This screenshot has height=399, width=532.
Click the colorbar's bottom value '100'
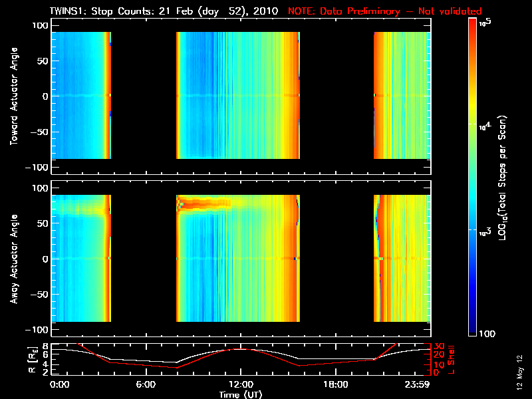coord(487,334)
